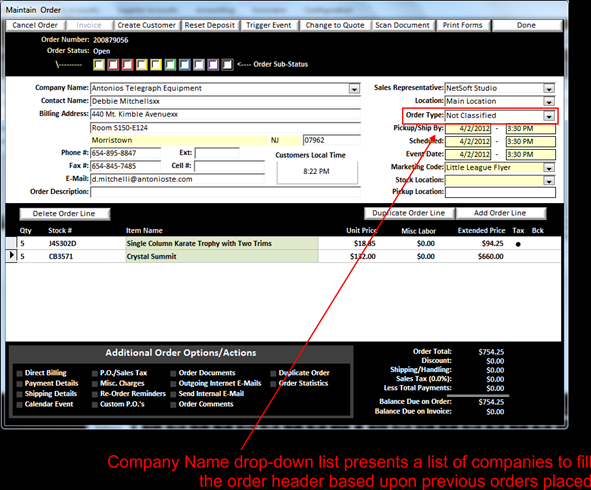The height and width of the screenshot is (490, 591).
Task: Check the Payment Details option
Action: pos(19,384)
